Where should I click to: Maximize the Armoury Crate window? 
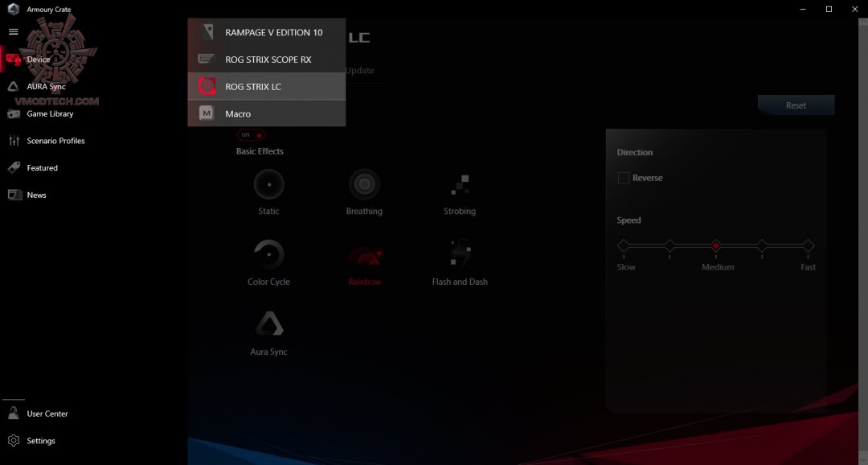829,9
